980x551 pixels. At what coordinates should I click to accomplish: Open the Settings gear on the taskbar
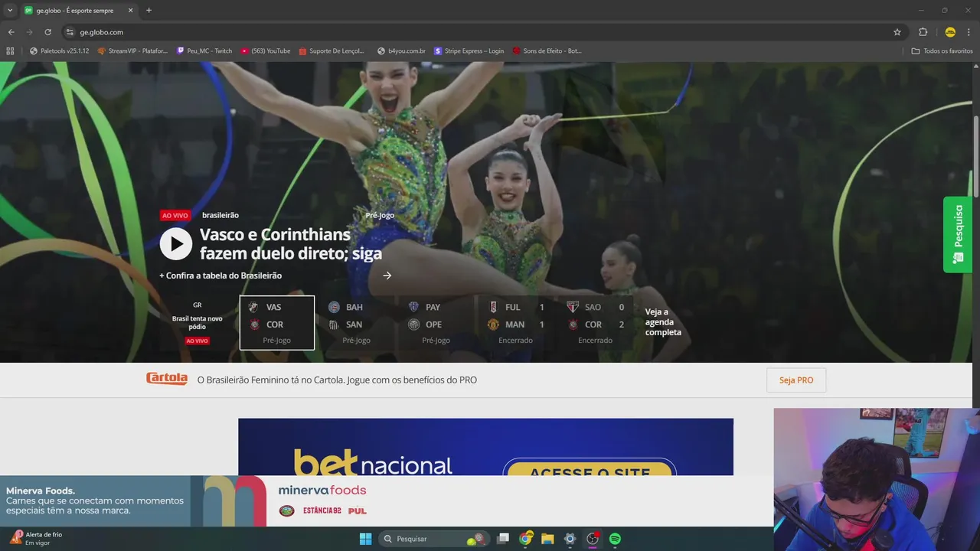tap(570, 539)
